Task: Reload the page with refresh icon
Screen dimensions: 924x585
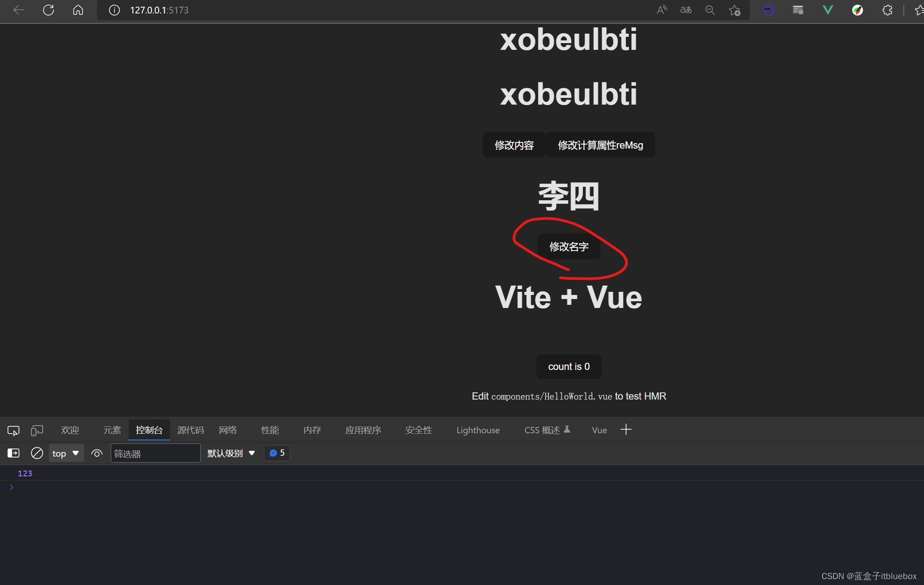Action: pyautogui.click(x=48, y=10)
